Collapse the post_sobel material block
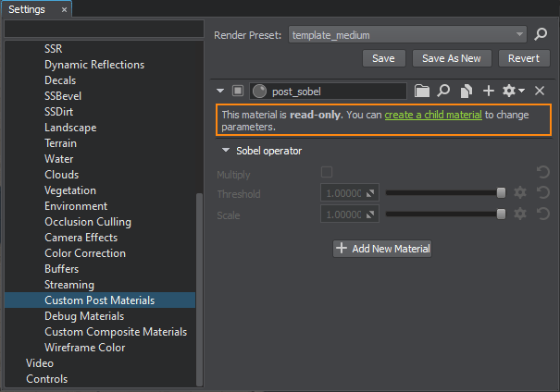This screenshot has width=560, height=392. click(220, 92)
